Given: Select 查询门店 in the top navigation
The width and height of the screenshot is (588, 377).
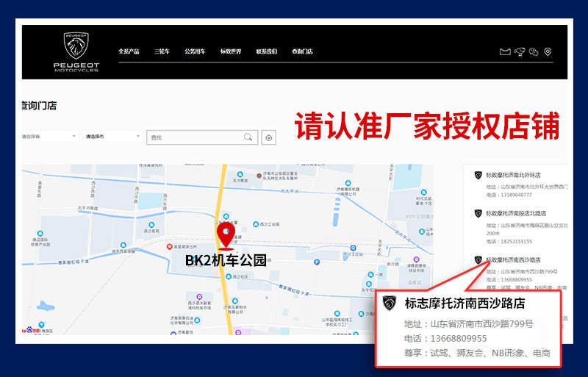Looking at the screenshot, I should [302, 51].
